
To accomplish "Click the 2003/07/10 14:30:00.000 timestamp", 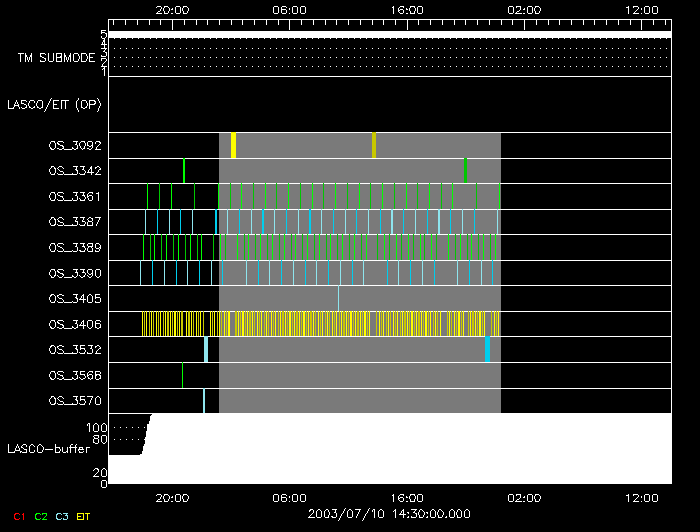I will [x=388, y=512].
